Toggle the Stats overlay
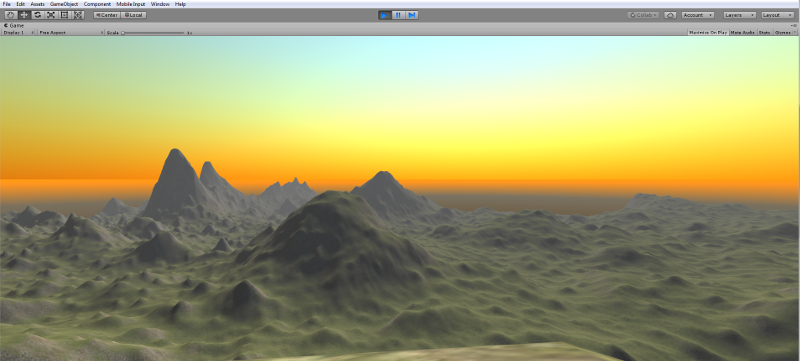 [x=764, y=32]
